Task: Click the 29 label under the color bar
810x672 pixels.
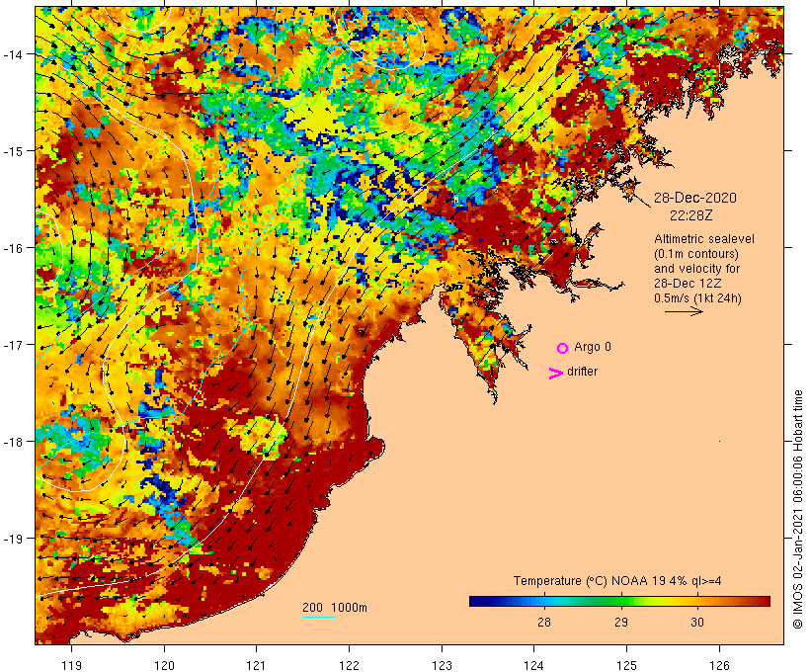Action: 621,623
